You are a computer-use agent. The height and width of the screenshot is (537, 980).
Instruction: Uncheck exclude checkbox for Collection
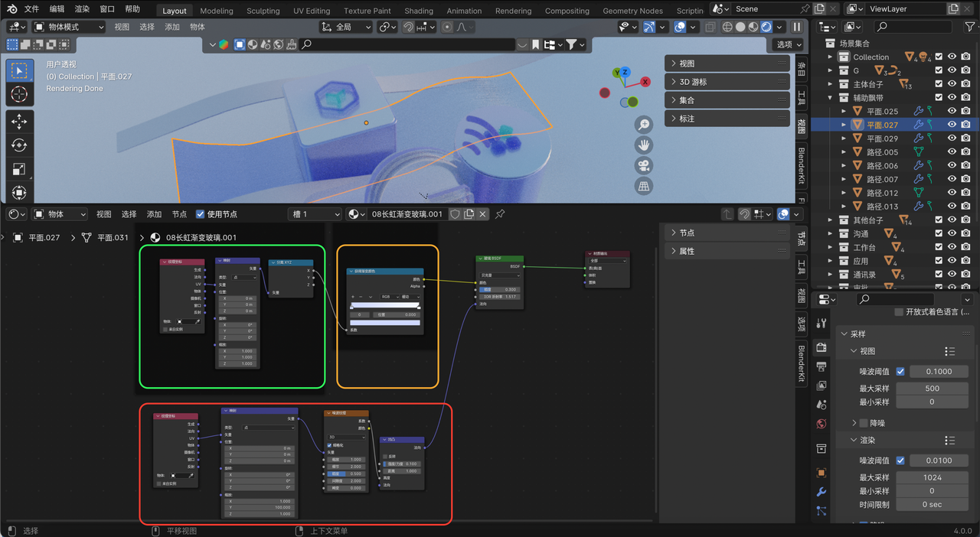938,57
